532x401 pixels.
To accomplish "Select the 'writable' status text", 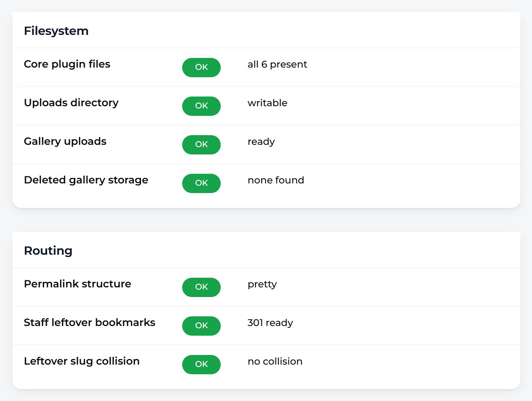I will click(267, 103).
